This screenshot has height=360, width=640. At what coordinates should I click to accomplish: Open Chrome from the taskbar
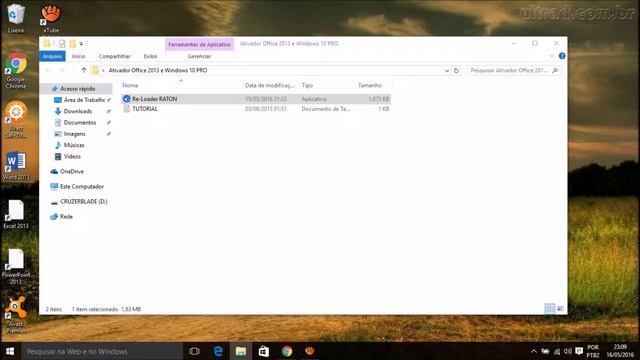coord(287,351)
